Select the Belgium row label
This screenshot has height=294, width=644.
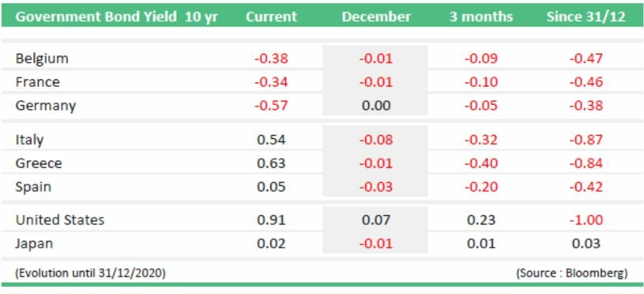point(42,59)
